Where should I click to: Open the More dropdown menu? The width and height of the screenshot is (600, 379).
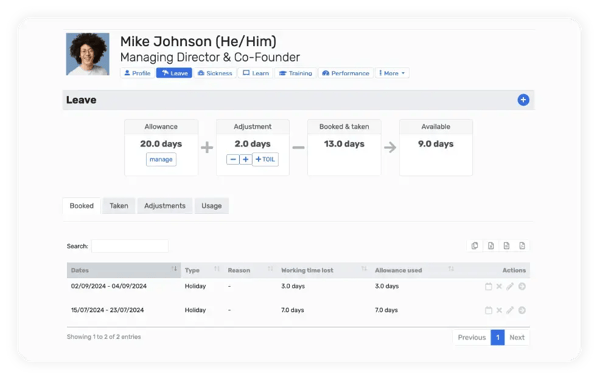coord(392,73)
